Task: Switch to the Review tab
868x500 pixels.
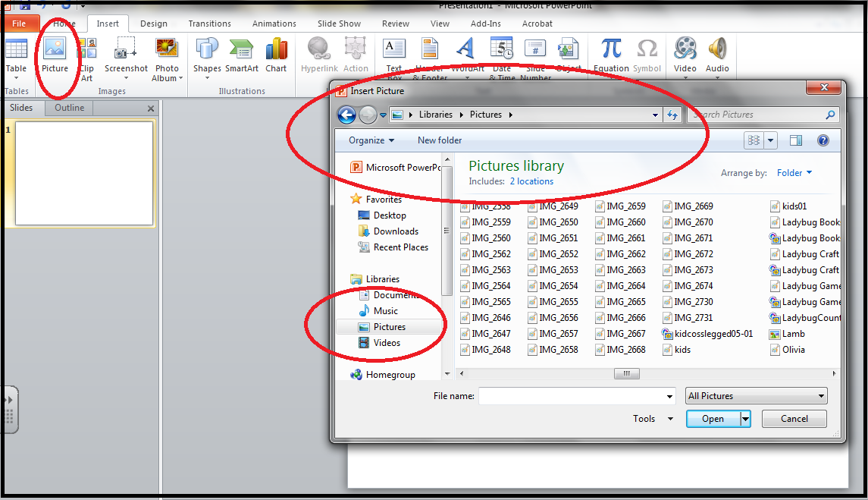Action: click(x=395, y=24)
